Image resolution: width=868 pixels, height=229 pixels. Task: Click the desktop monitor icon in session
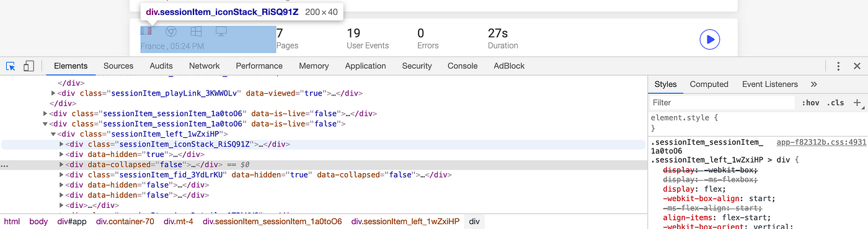pos(221,32)
